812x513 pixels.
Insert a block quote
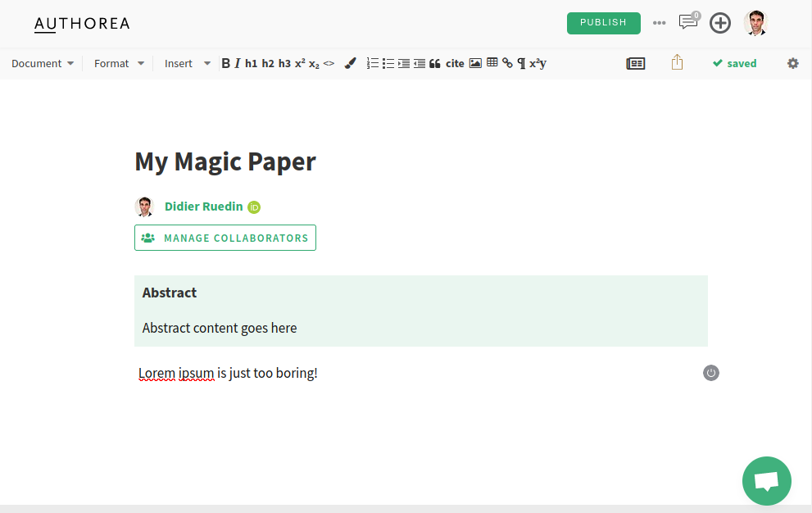click(x=435, y=63)
